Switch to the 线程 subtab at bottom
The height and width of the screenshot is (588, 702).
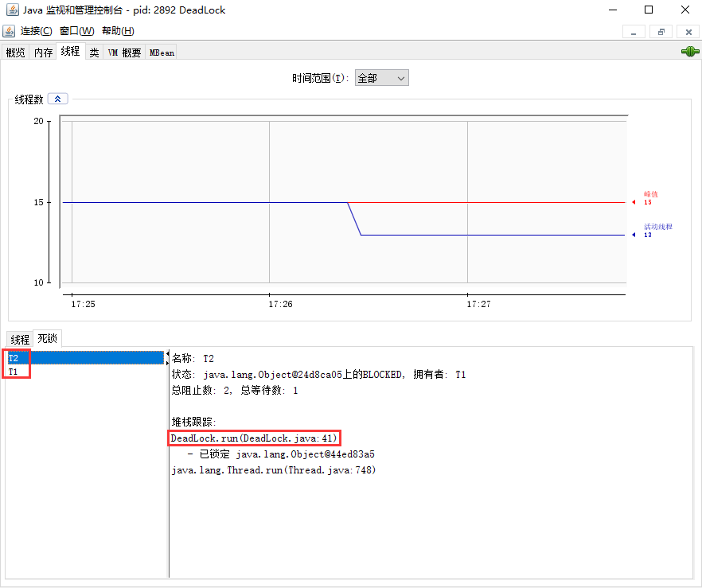point(18,338)
